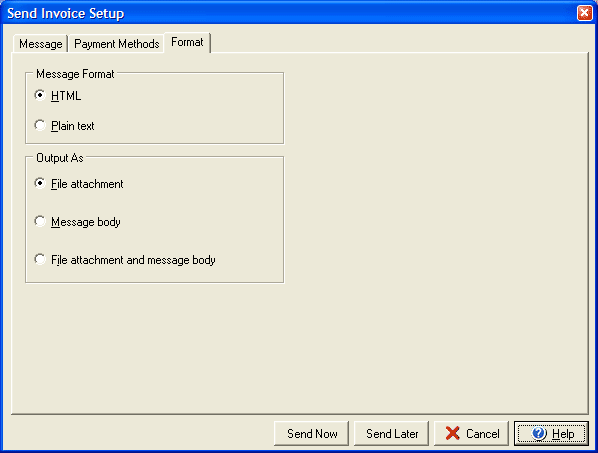Click the Cancel button text
The image size is (598, 453).
click(x=482, y=434)
